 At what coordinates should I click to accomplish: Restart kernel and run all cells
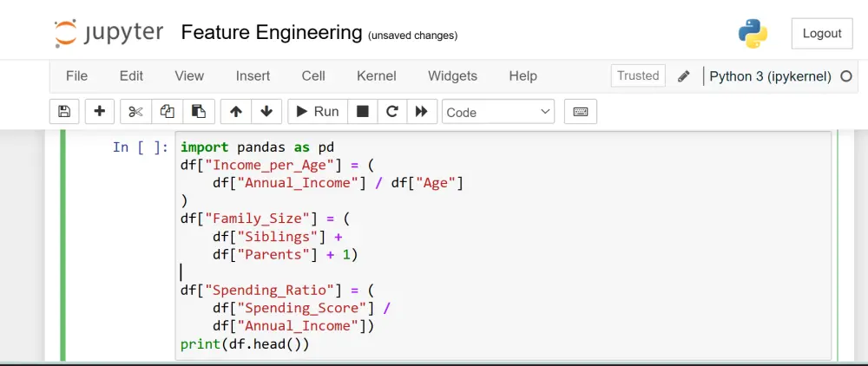click(422, 112)
